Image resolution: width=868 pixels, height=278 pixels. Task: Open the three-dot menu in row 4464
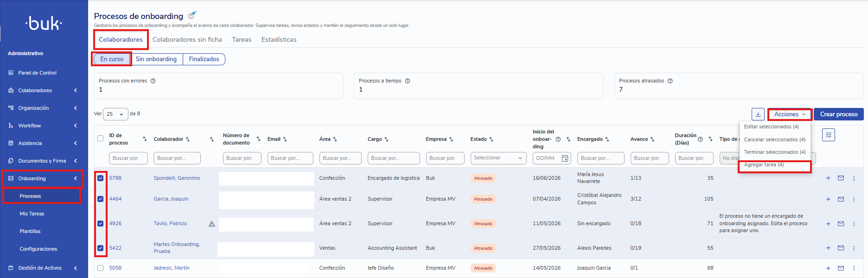point(854,199)
